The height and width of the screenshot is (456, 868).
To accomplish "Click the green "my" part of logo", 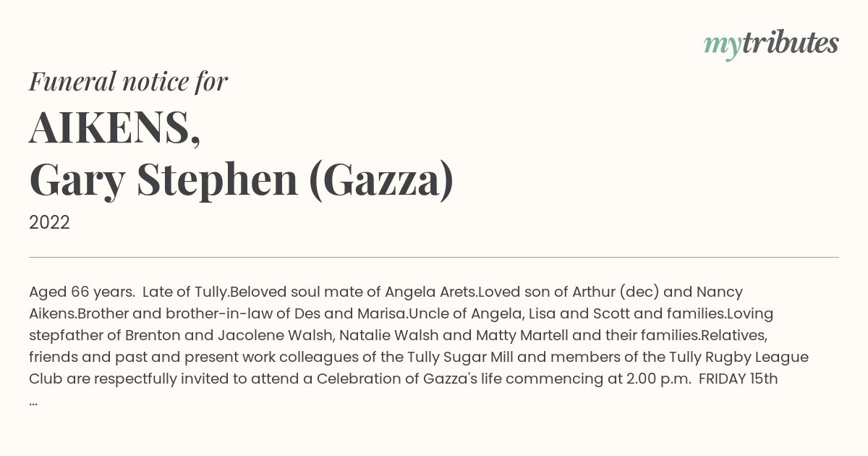I will click(723, 48).
